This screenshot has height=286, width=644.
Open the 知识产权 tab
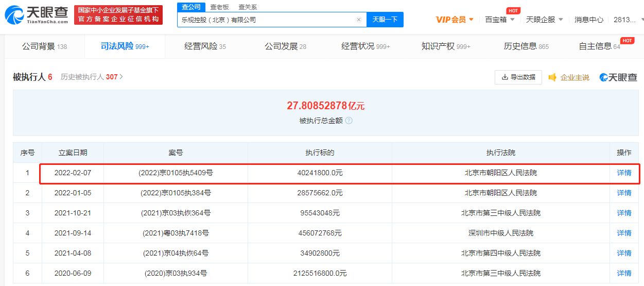point(445,46)
